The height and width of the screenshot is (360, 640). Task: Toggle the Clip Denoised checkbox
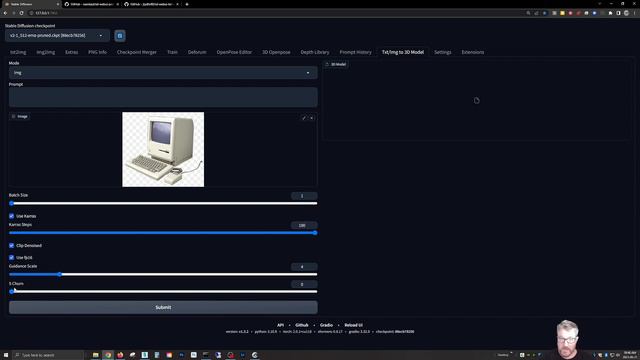click(11, 246)
